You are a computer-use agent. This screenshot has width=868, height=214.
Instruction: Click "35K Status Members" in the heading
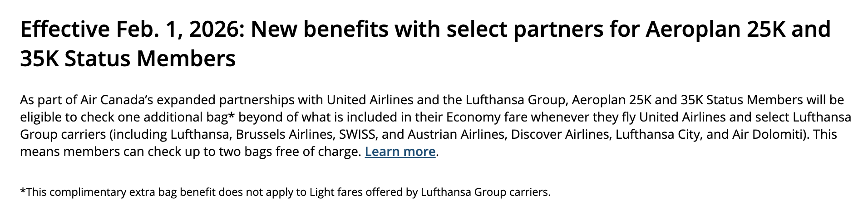pyautogui.click(x=128, y=59)
